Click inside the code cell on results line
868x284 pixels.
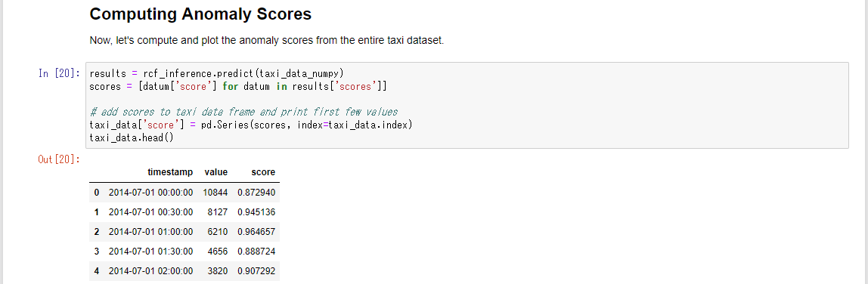(217, 73)
